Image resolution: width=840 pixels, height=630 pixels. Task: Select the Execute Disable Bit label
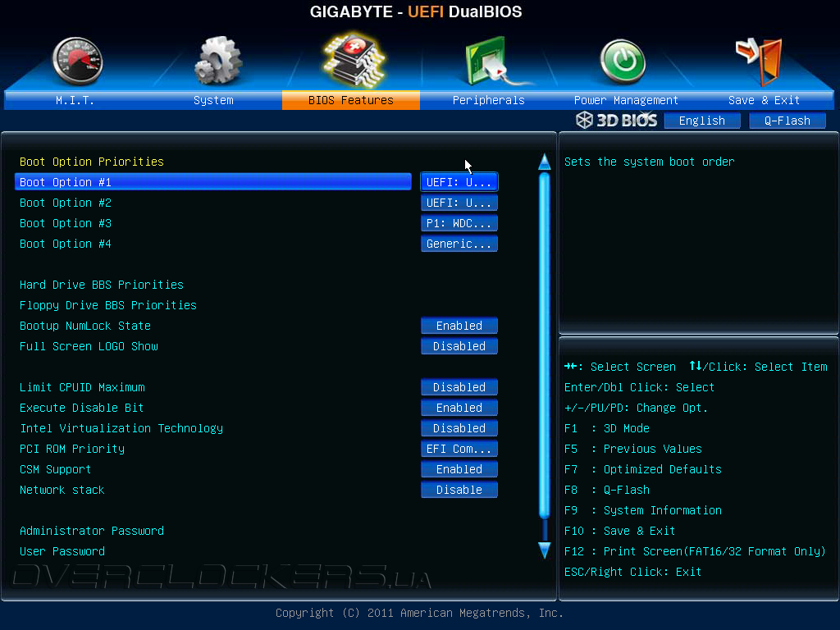[x=81, y=408]
